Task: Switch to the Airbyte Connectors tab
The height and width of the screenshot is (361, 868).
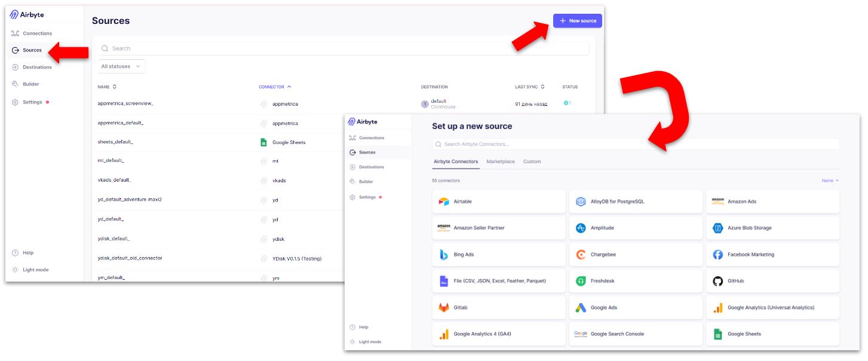Action: [x=456, y=161]
